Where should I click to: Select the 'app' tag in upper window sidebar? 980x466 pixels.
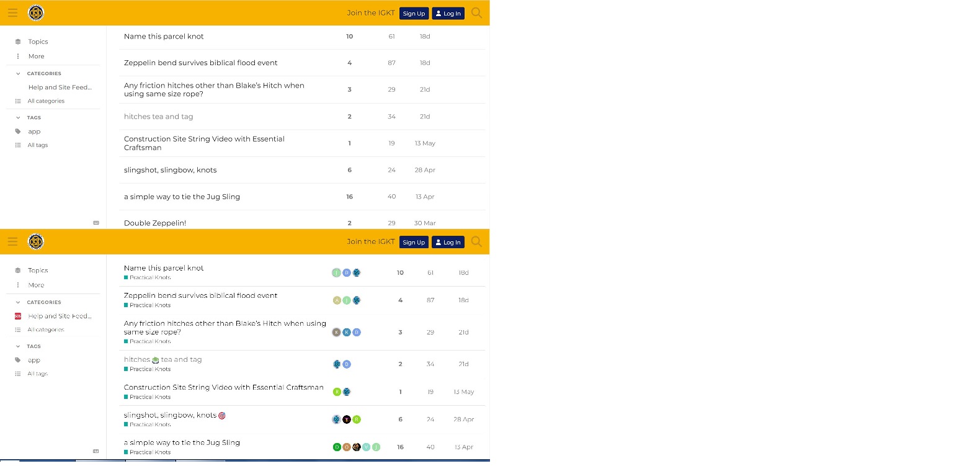[x=34, y=132]
